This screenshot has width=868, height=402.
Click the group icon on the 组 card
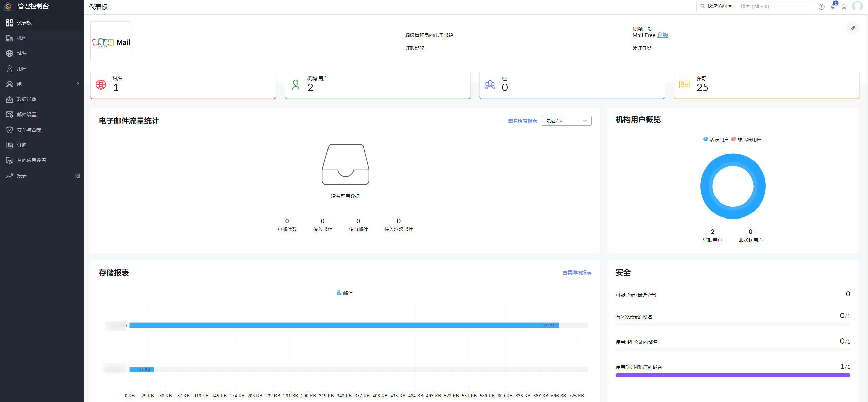490,85
